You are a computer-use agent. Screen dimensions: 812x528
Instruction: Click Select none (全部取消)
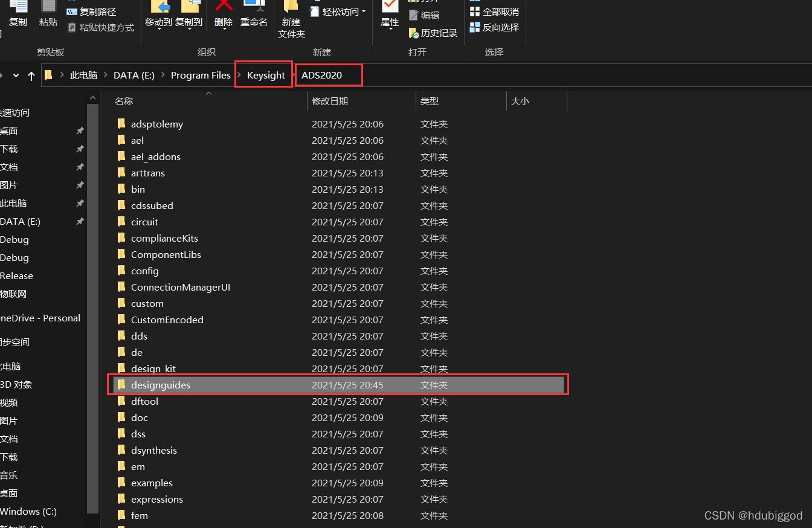tap(494, 11)
